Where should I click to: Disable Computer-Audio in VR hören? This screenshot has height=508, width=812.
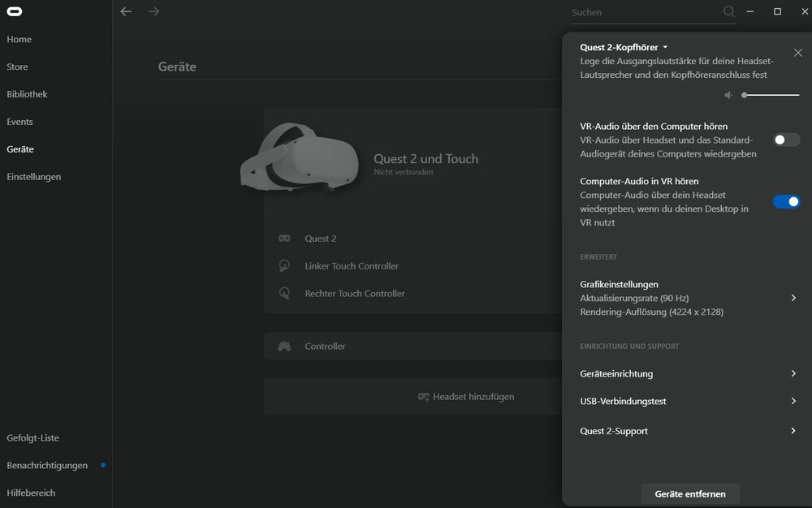click(x=787, y=201)
